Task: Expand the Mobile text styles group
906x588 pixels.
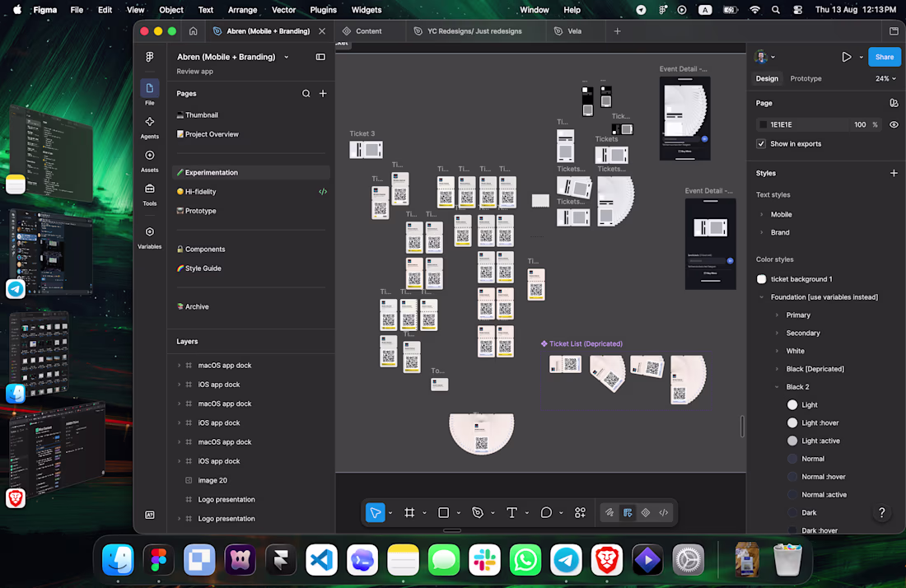Action: (x=762, y=214)
